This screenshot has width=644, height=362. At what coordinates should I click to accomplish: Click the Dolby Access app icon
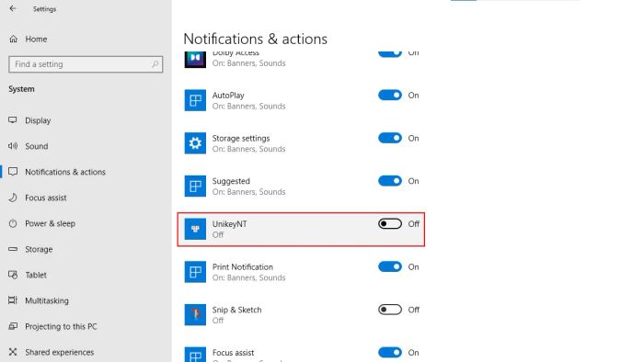click(195, 59)
